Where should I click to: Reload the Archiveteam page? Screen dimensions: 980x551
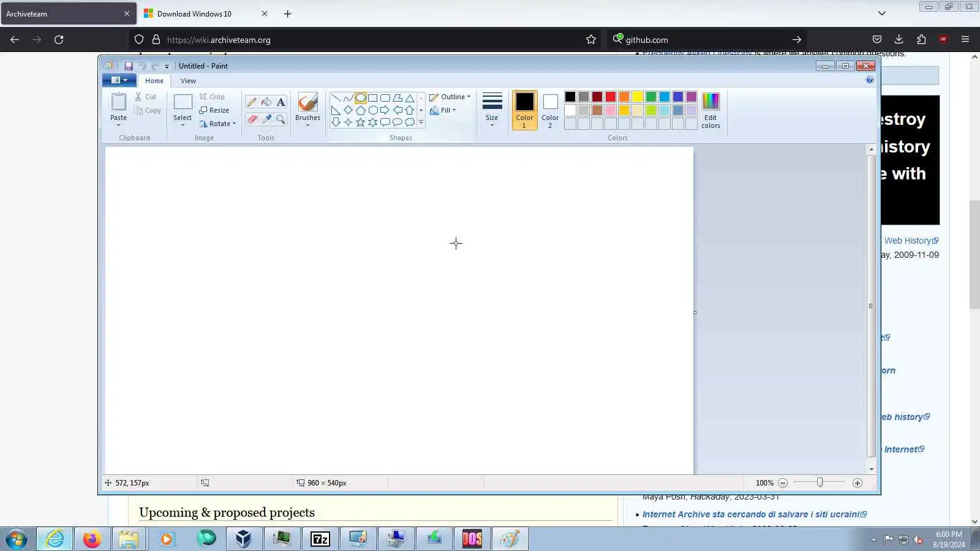[59, 40]
